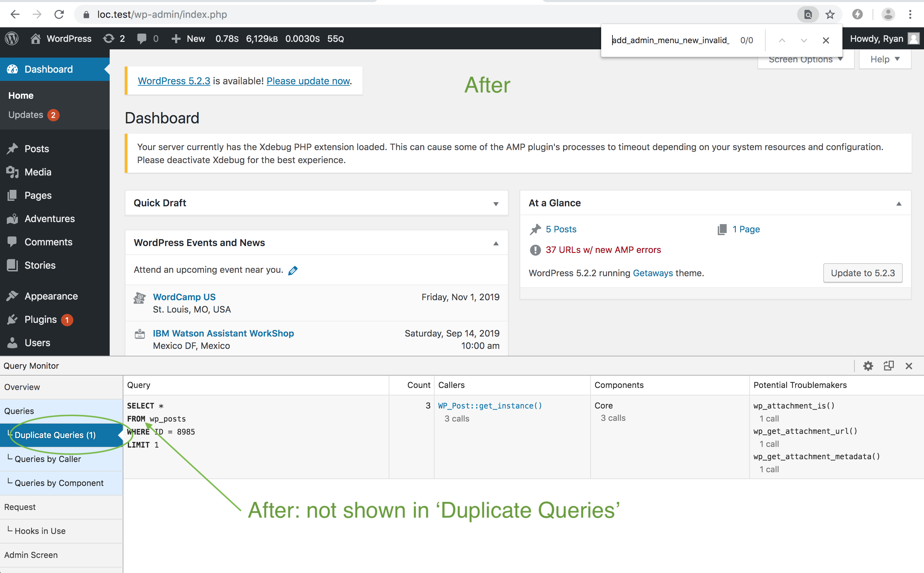
Task: Click the New content plus button
Action: (x=188, y=39)
